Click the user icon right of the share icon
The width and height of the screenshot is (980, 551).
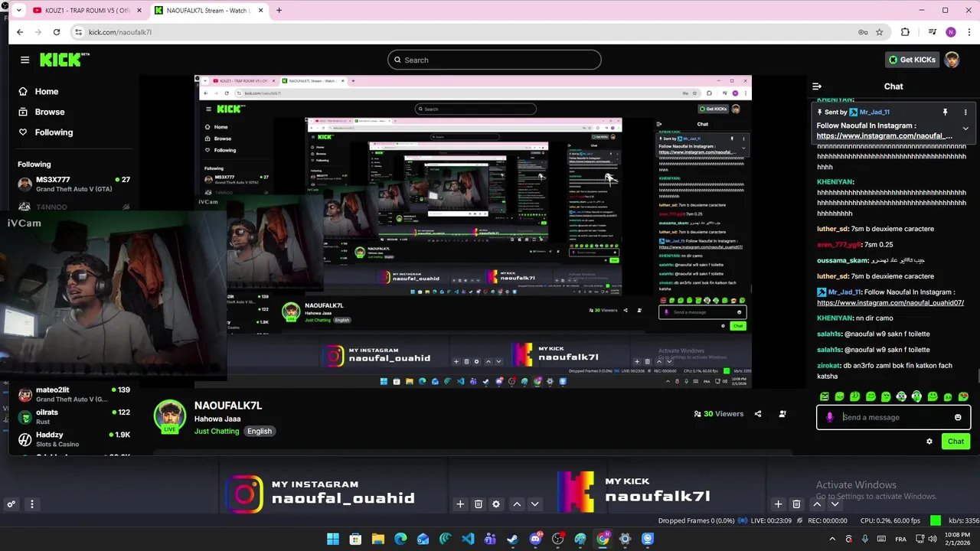click(782, 414)
